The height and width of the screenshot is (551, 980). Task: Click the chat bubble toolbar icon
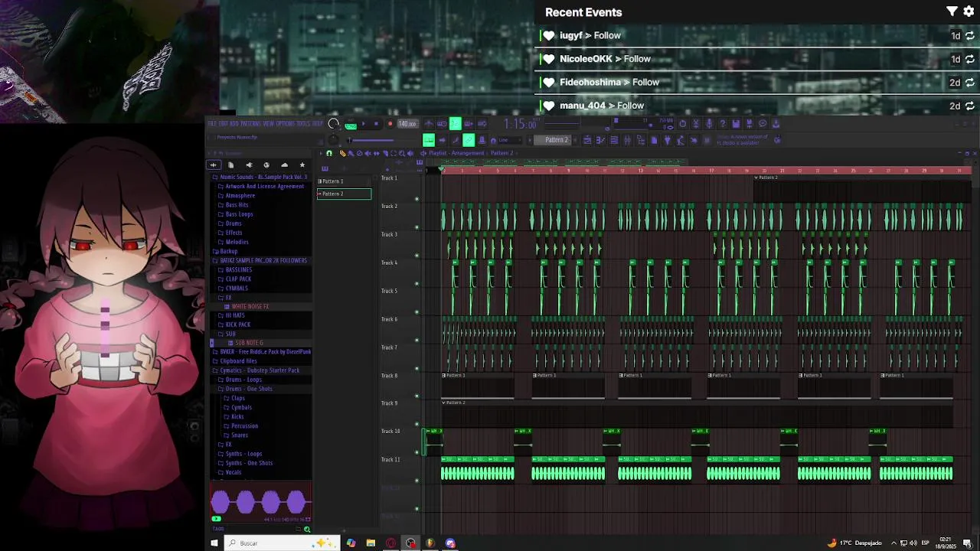tap(763, 123)
